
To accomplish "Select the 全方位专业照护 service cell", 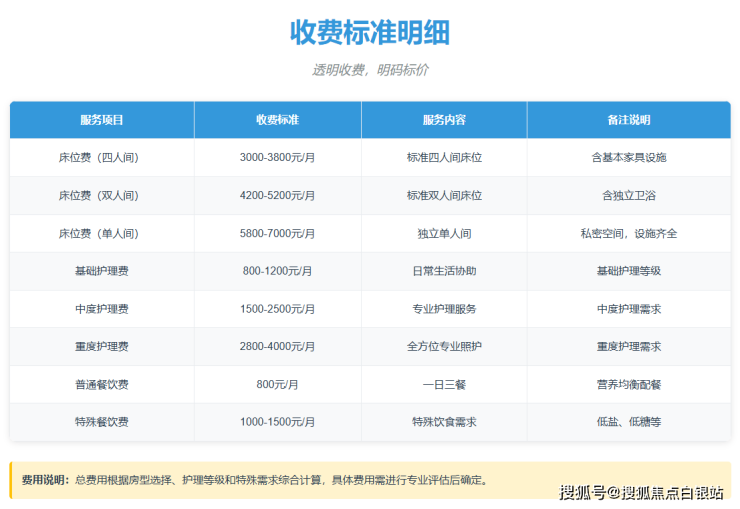I will point(444,347).
